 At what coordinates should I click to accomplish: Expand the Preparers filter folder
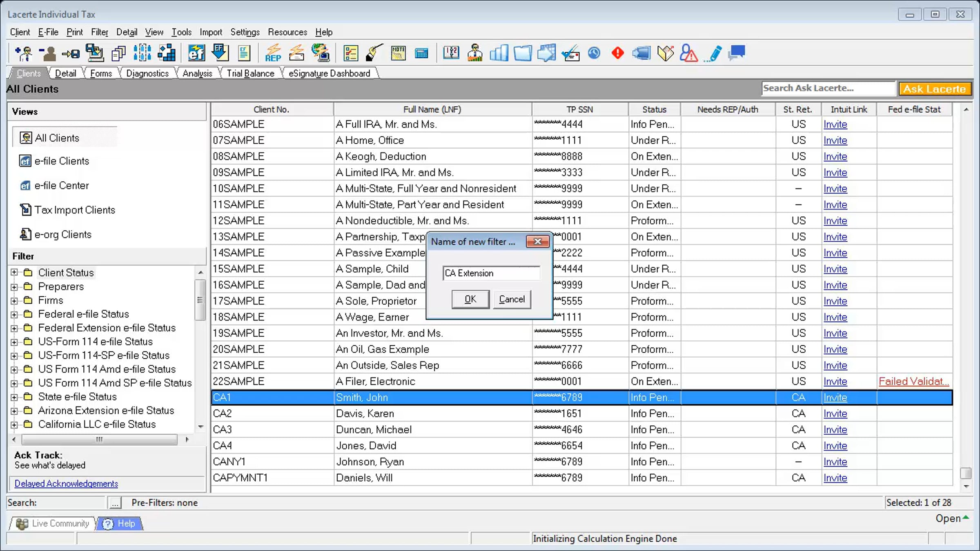[x=14, y=287]
